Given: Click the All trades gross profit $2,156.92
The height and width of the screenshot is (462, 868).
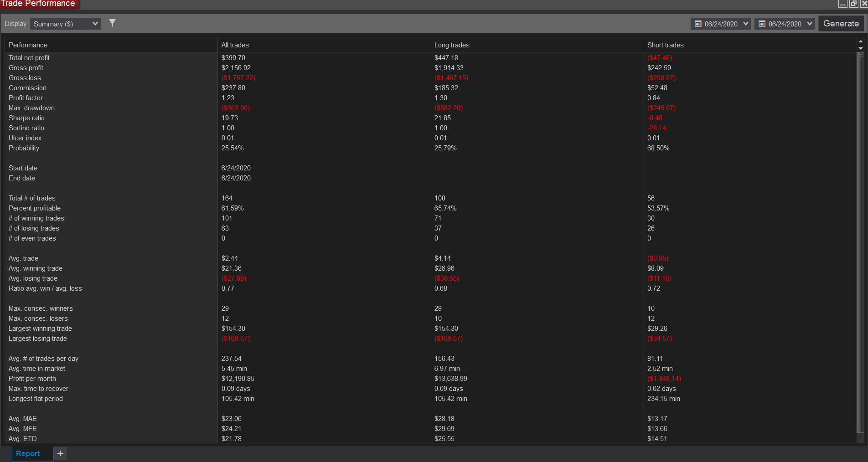Looking at the screenshot, I should [236, 68].
